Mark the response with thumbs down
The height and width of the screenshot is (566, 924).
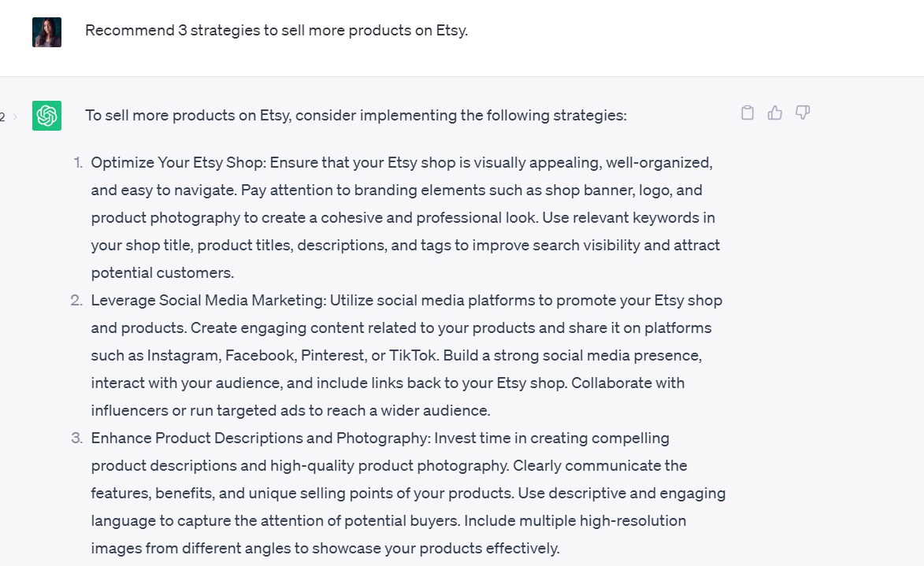coord(803,113)
